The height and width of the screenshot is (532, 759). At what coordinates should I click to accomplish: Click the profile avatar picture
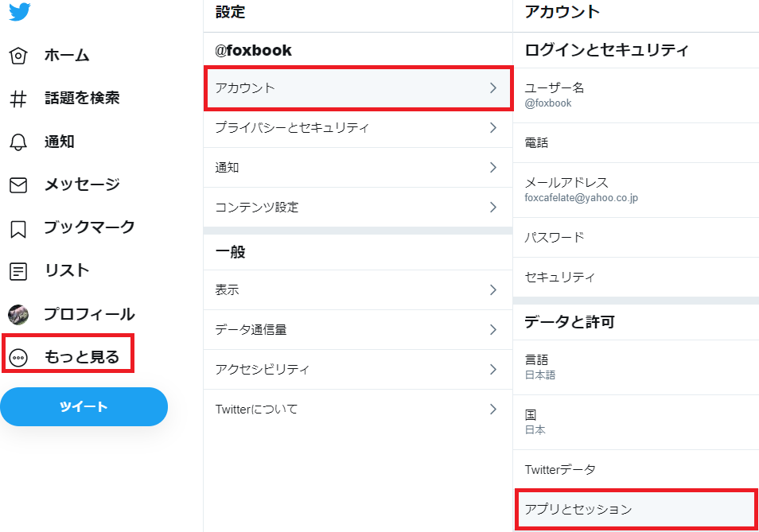pyautogui.click(x=18, y=314)
